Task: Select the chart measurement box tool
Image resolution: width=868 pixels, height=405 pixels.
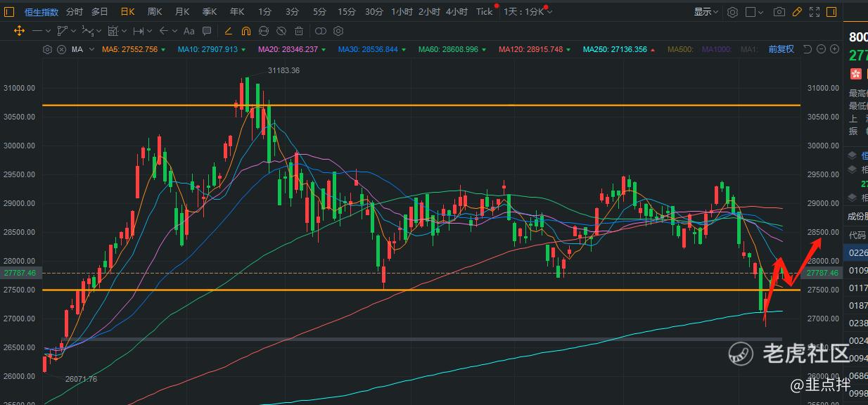Action: tap(113, 31)
